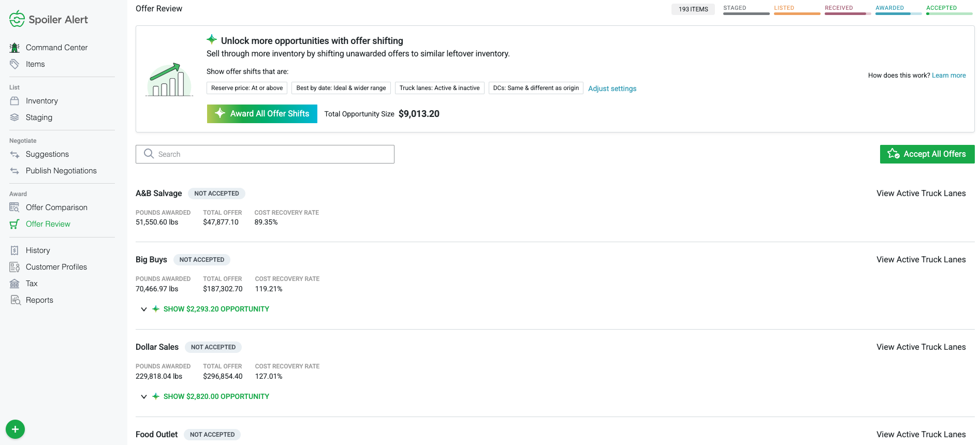Click the Customer Profiles icon
The image size is (980, 445).
[14, 267]
